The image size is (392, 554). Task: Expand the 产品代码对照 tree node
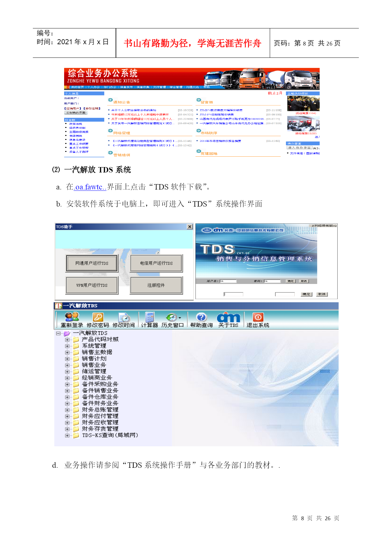click(67, 340)
